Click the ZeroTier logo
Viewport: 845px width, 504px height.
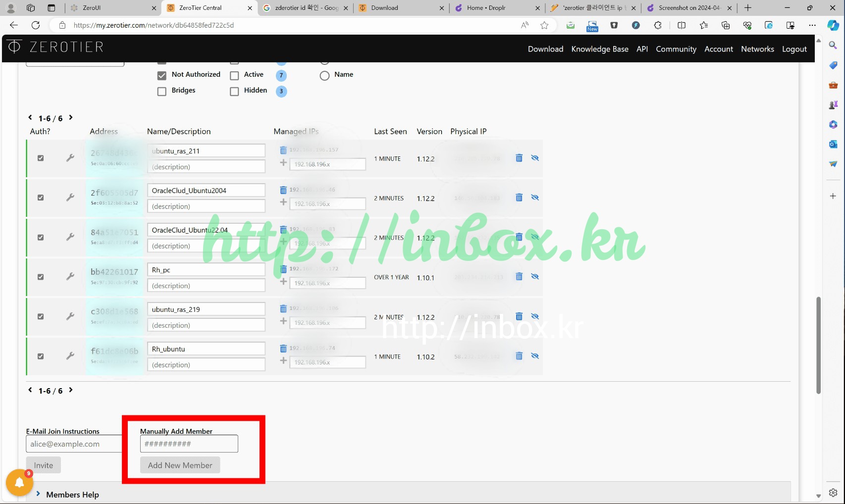pos(56,47)
